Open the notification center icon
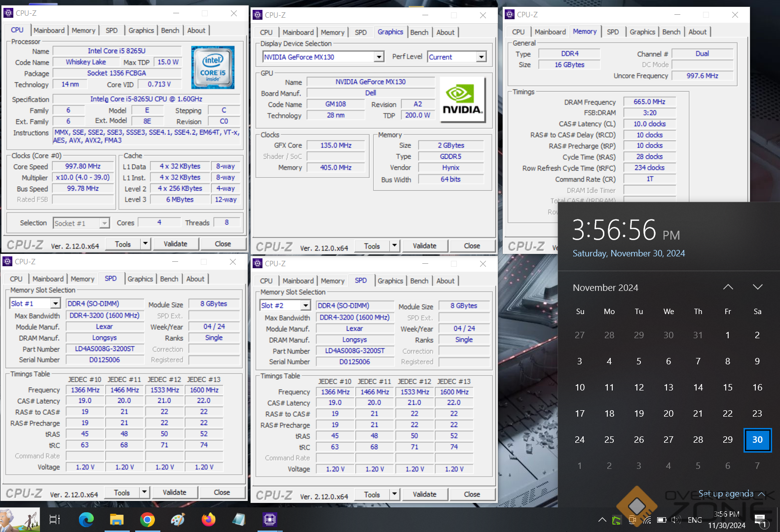 (760, 520)
